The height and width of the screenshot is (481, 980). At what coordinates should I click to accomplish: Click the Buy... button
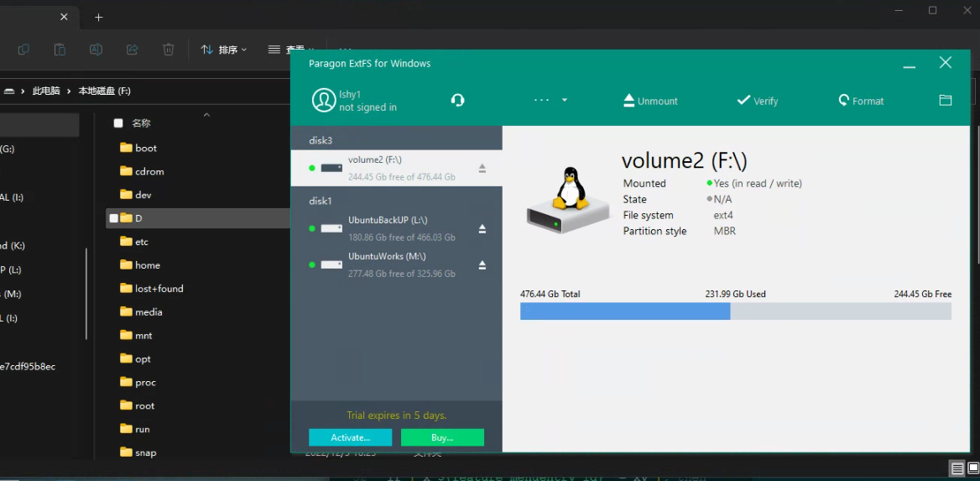point(442,437)
